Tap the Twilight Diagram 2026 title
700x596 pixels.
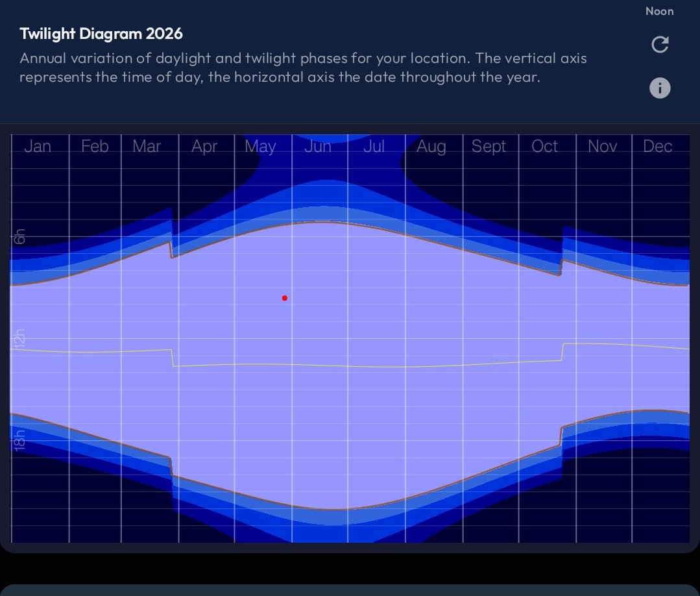101,34
